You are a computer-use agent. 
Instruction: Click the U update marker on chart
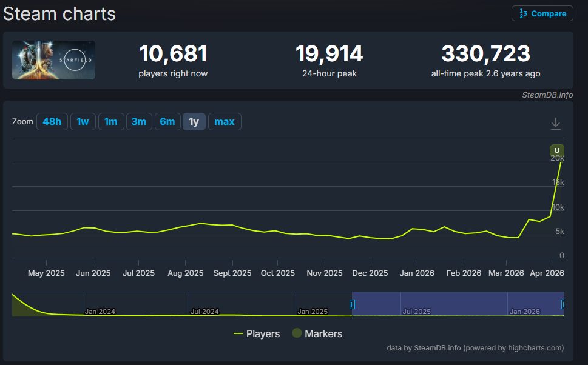(x=557, y=150)
